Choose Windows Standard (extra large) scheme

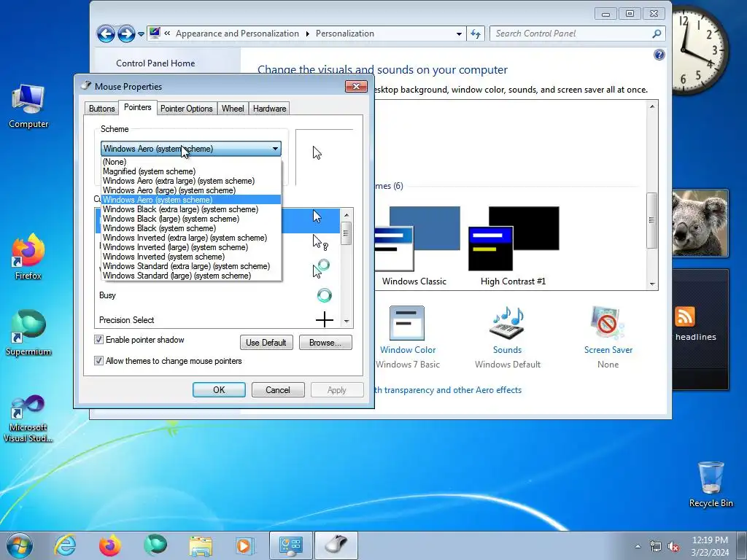191,266
